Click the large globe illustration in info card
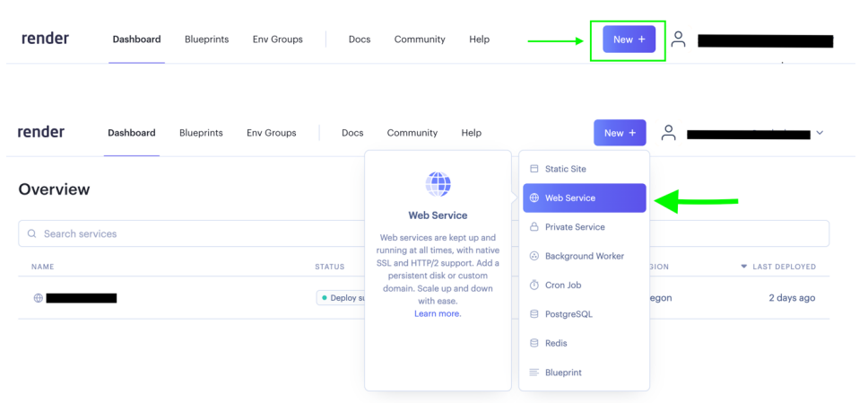 pyautogui.click(x=438, y=184)
